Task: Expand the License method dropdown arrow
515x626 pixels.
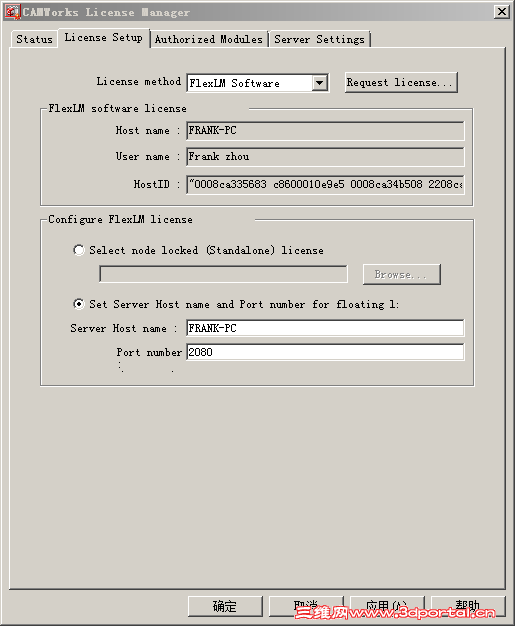Action: click(319, 83)
